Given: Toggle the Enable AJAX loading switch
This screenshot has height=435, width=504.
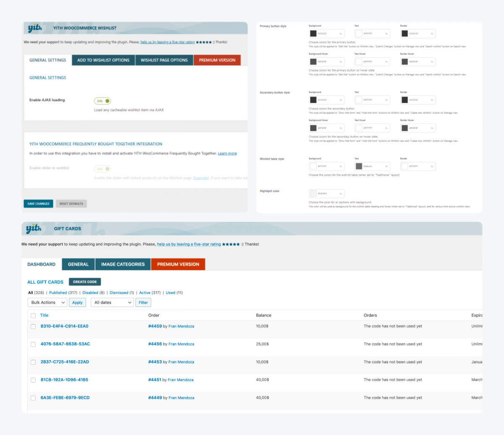Looking at the screenshot, I should click(x=102, y=101).
